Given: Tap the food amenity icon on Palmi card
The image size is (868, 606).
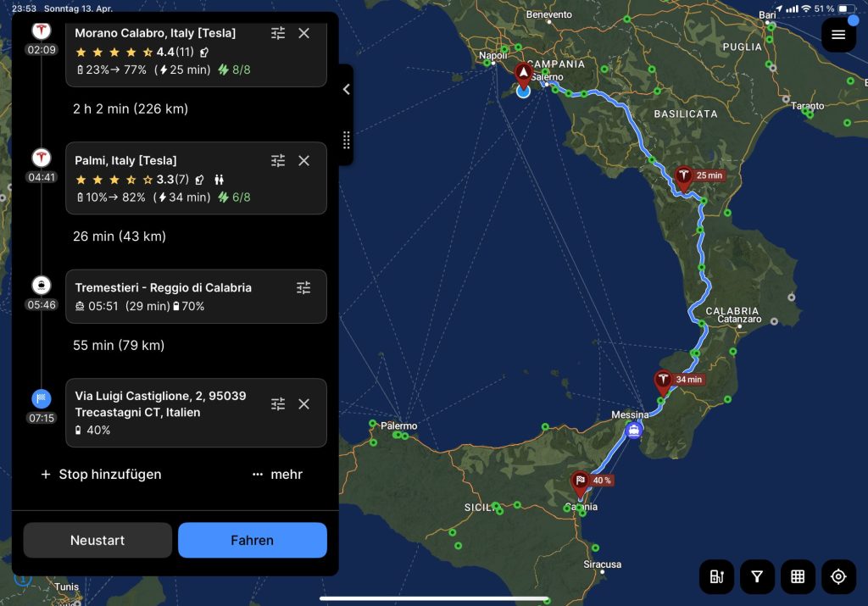Looking at the screenshot, I should [x=200, y=180].
